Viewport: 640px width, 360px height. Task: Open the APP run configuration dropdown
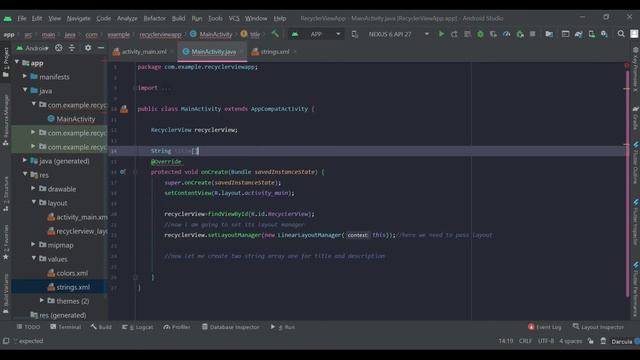[316, 34]
